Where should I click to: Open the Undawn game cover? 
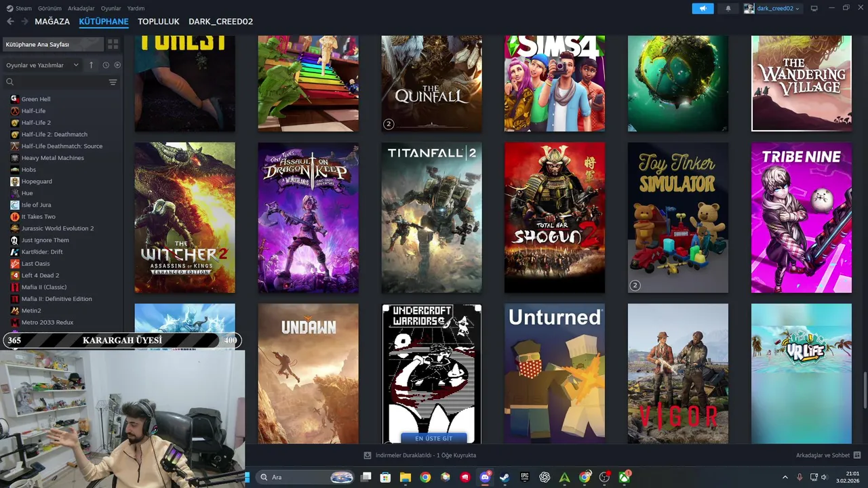click(309, 373)
